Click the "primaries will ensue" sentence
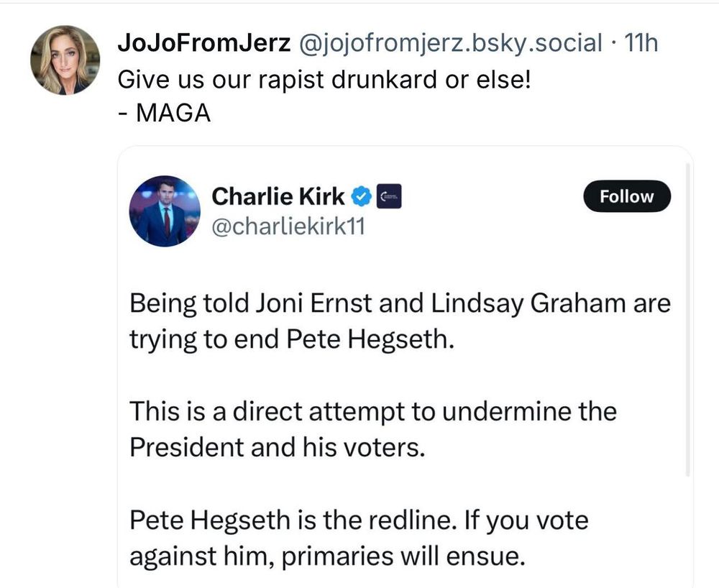The width and height of the screenshot is (719, 588). (387, 556)
